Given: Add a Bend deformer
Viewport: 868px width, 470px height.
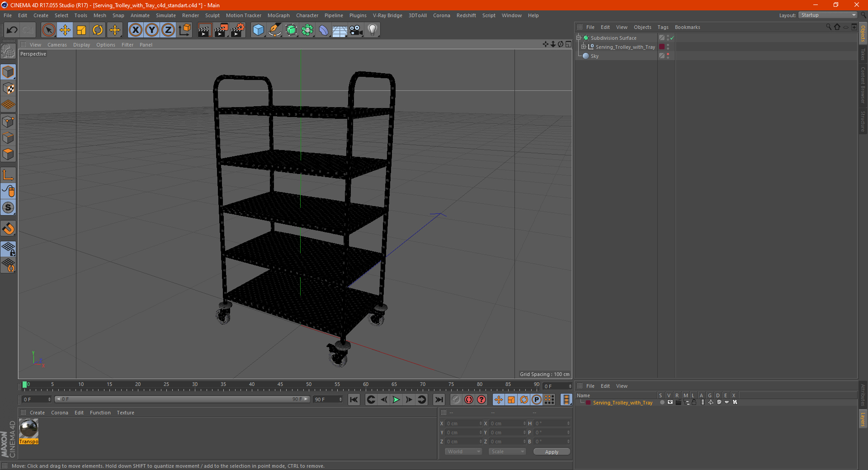Looking at the screenshot, I should click(324, 30).
